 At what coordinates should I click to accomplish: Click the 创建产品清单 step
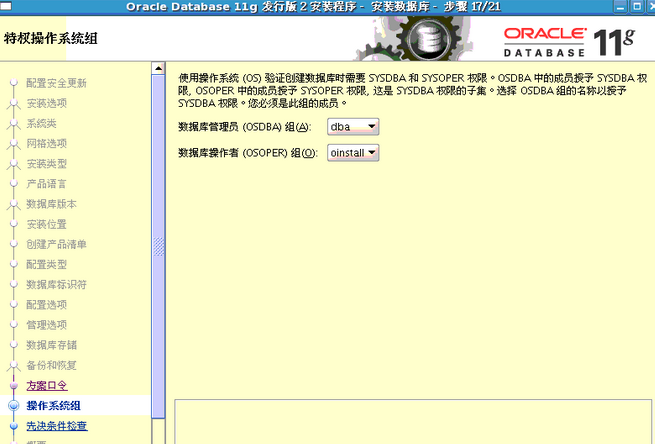56,244
